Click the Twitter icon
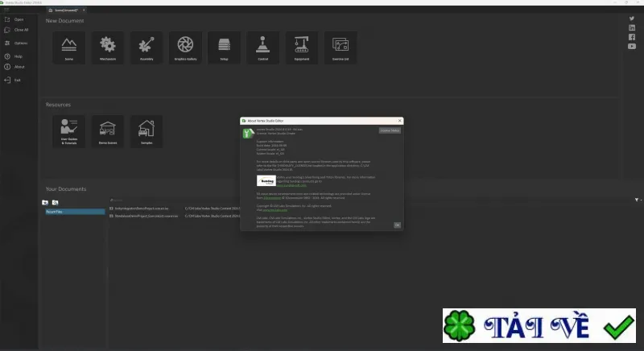 (x=632, y=19)
